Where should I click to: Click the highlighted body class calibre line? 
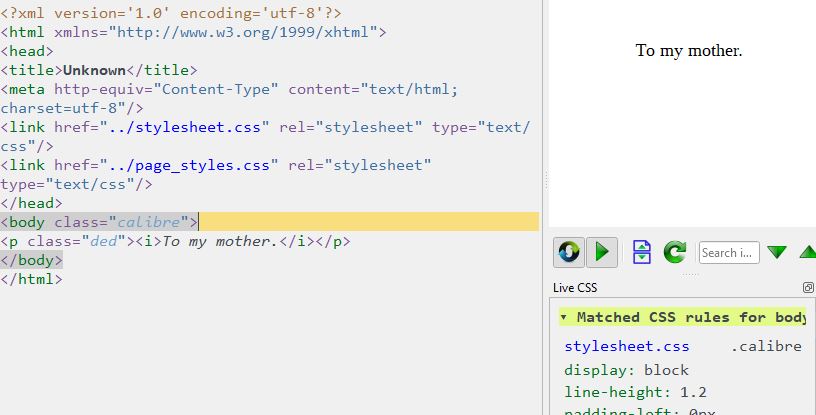(x=270, y=222)
